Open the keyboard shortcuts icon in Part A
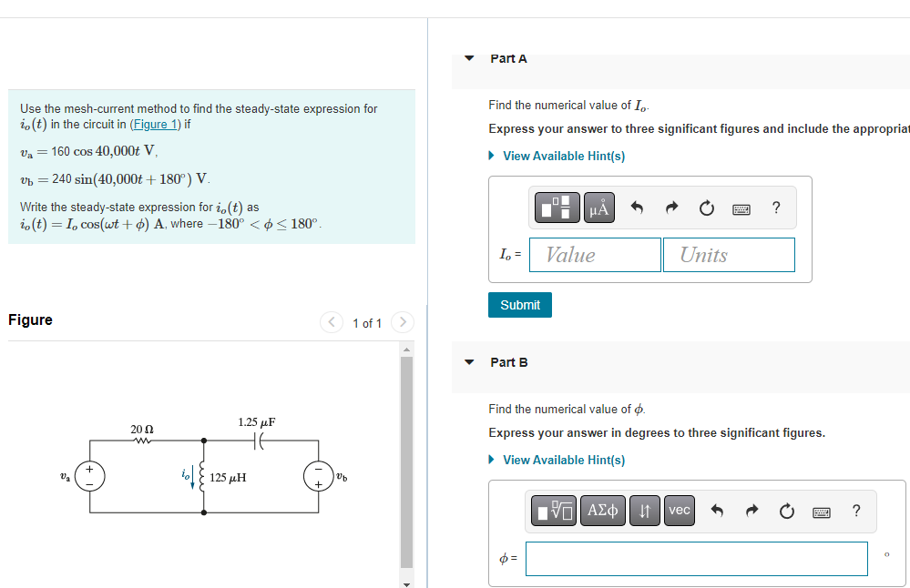This screenshot has width=910, height=588. coord(741,208)
